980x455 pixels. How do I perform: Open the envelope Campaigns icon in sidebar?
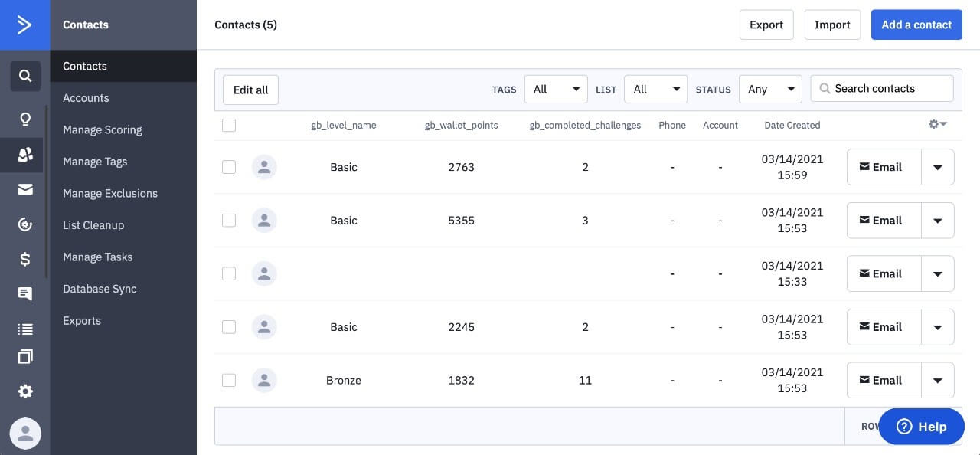tap(25, 189)
